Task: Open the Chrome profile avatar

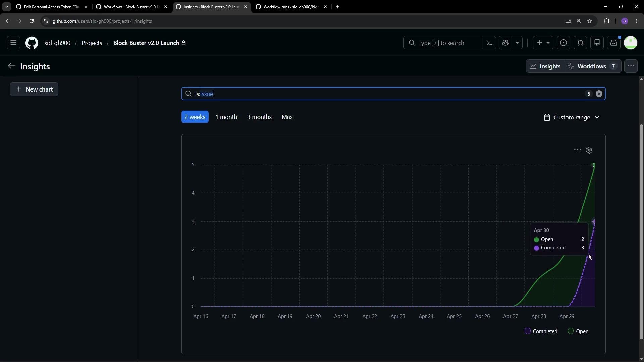Action: [624, 21]
